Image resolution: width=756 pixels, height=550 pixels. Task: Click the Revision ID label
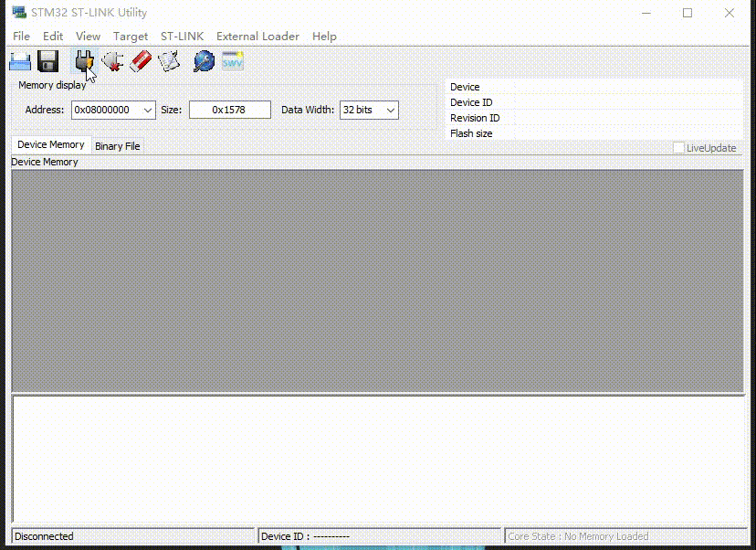point(475,118)
